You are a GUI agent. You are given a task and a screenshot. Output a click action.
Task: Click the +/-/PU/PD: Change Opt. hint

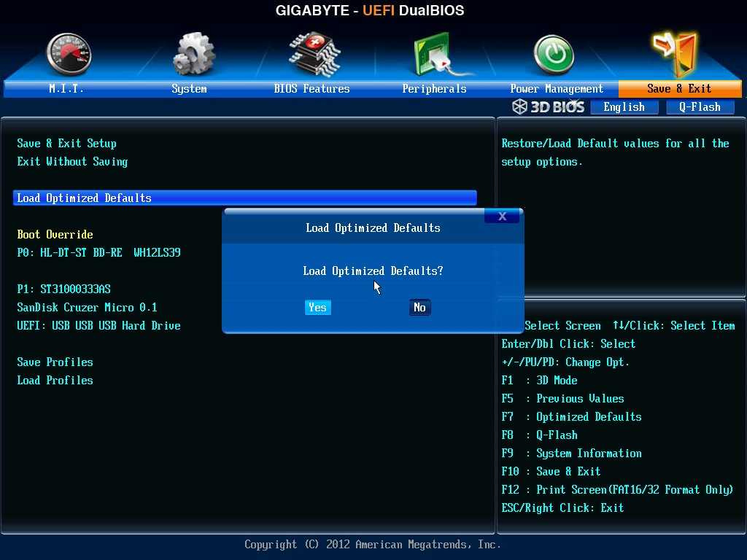pos(565,362)
